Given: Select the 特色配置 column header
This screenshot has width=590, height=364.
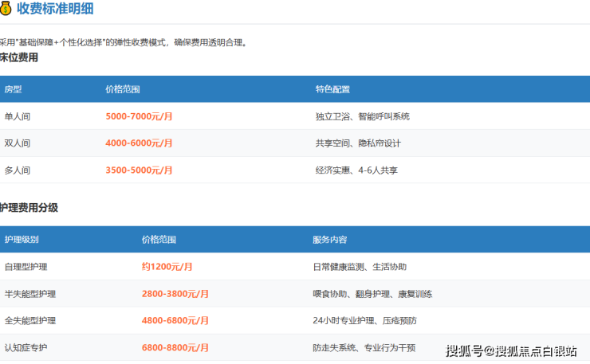Looking at the screenshot, I should [332, 89].
